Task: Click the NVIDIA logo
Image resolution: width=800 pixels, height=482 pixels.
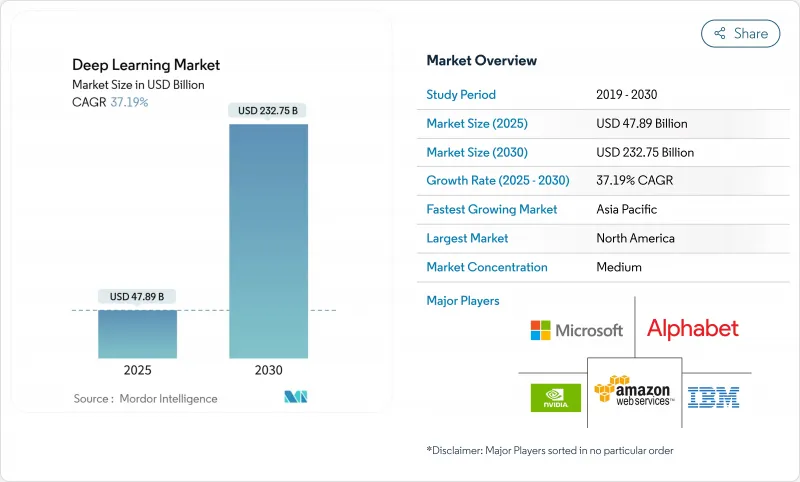Action: [x=556, y=397]
